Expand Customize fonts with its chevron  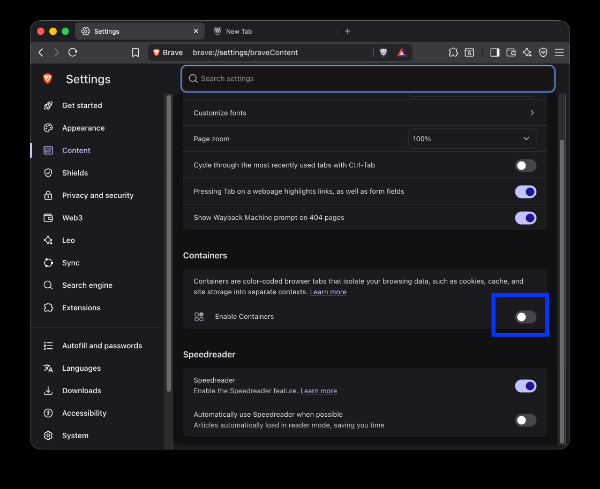tap(532, 113)
